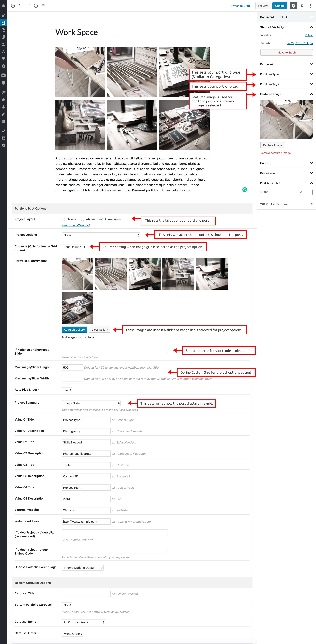
Task: Open the circular play button sidebar icon
Action: click(4, 145)
